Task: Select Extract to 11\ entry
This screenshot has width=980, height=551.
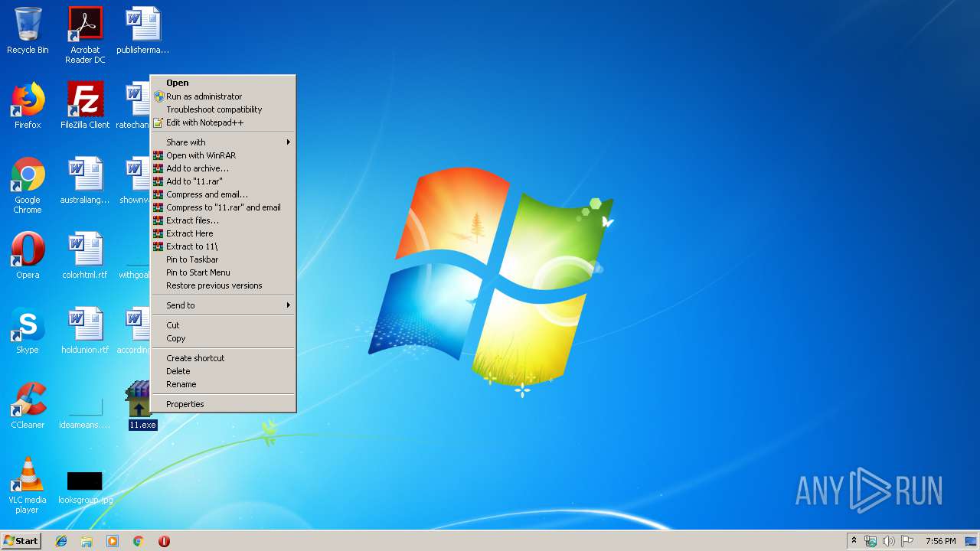Action: pyautogui.click(x=223, y=246)
